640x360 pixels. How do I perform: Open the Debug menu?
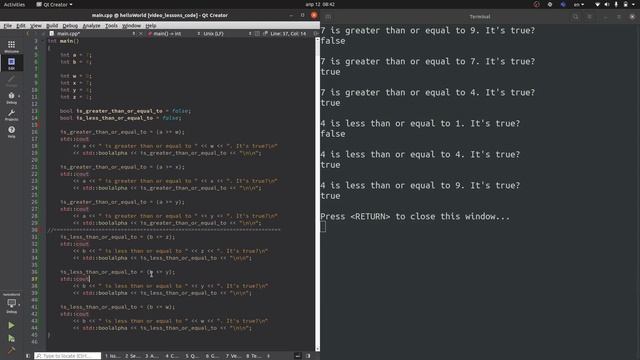click(70, 25)
